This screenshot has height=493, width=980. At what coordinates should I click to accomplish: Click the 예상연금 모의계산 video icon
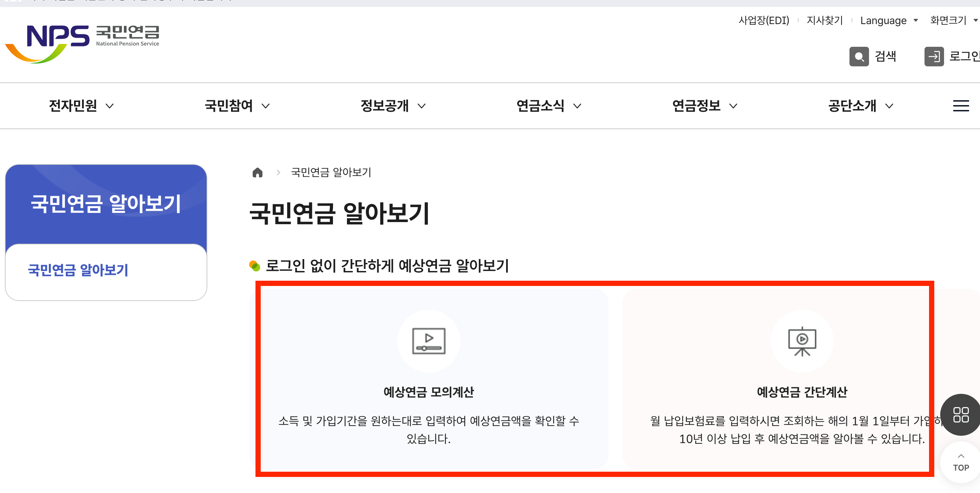pyautogui.click(x=428, y=340)
